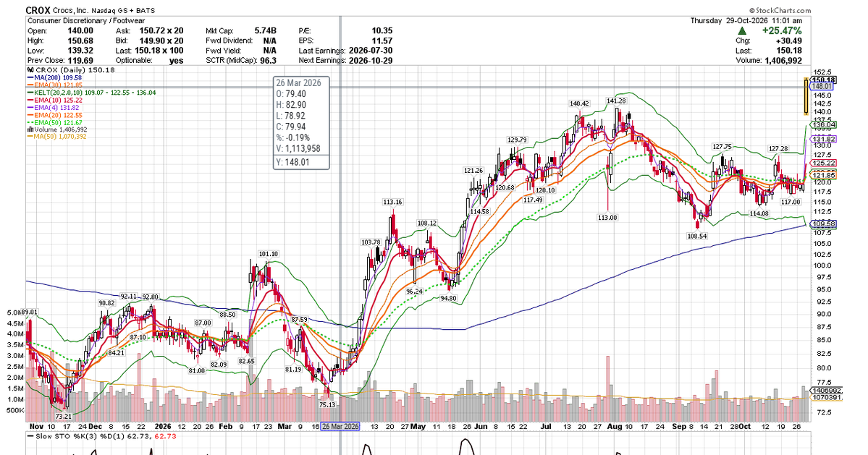Click the Chg value +30.49

tap(788, 41)
